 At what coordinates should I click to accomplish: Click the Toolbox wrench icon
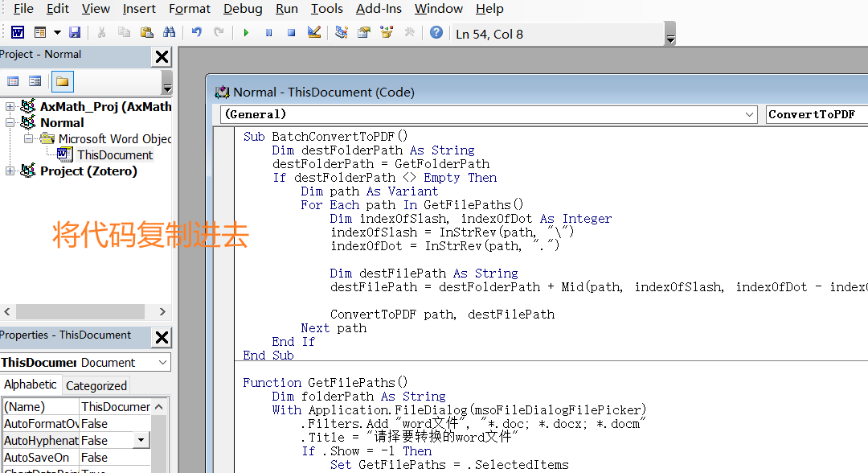pos(409,33)
